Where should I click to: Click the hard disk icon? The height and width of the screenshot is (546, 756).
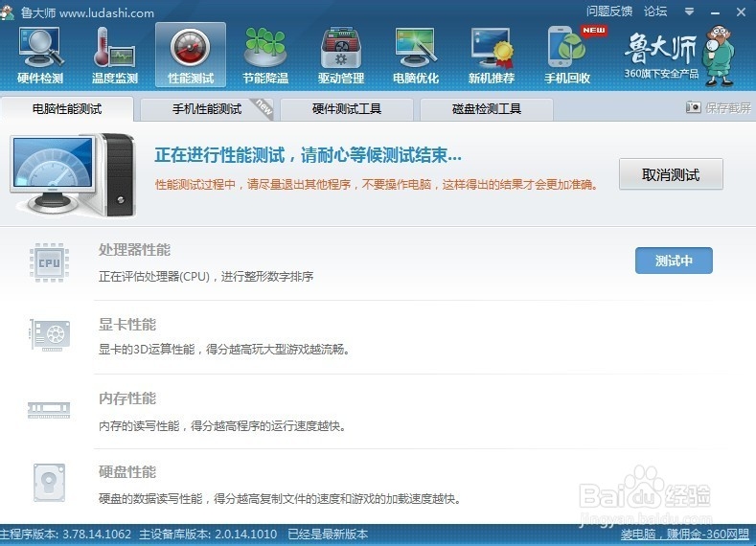[49, 483]
